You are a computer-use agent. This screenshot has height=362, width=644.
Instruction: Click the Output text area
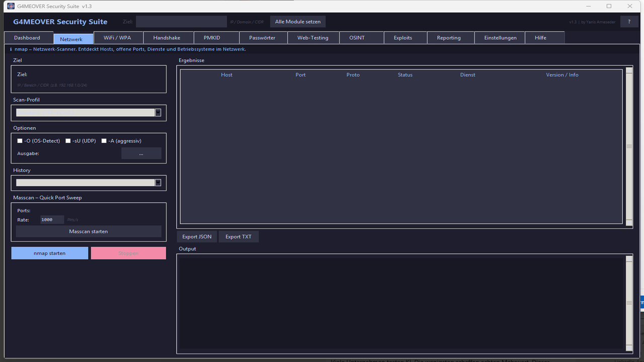pyautogui.click(x=401, y=303)
